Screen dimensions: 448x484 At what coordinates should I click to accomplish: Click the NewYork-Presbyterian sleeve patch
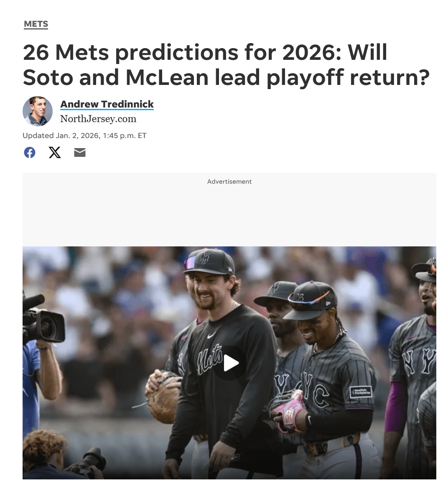[361, 392]
